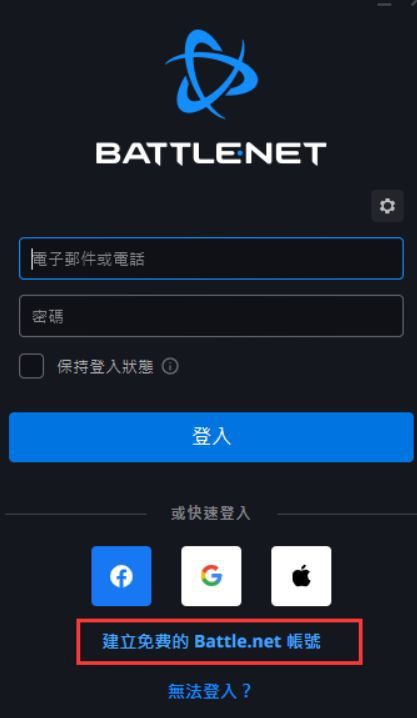417x718 pixels.
Task: Enable the 保持登入狀態 checkbox
Action: [32, 366]
